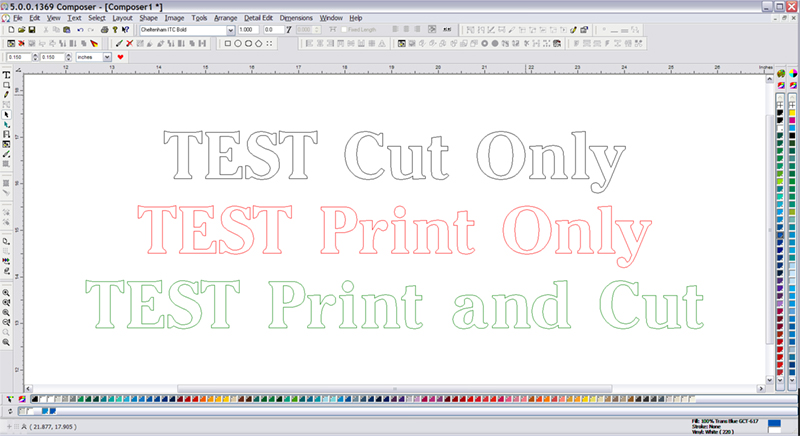The height and width of the screenshot is (436, 800).
Task: Click the red TEST Print Only text
Action: [394, 236]
